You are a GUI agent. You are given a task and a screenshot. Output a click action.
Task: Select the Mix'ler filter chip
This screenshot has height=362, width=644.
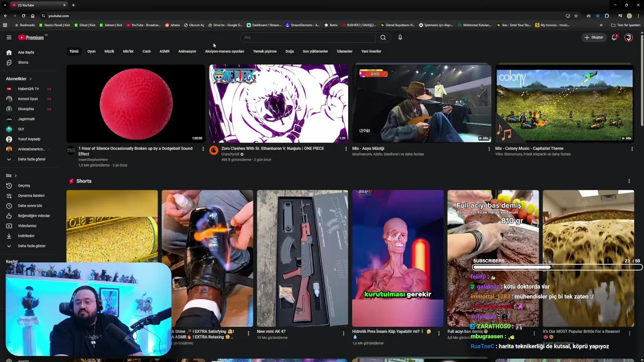pos(128,51)
